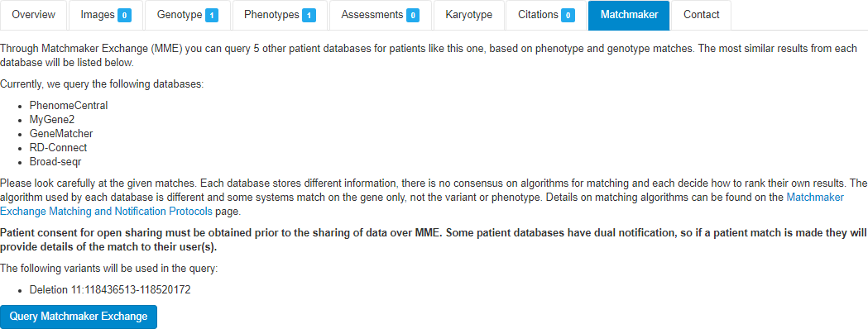Switch to the Images tab
868x329 pixels.
pyautogui.click(x=106, y=15)
